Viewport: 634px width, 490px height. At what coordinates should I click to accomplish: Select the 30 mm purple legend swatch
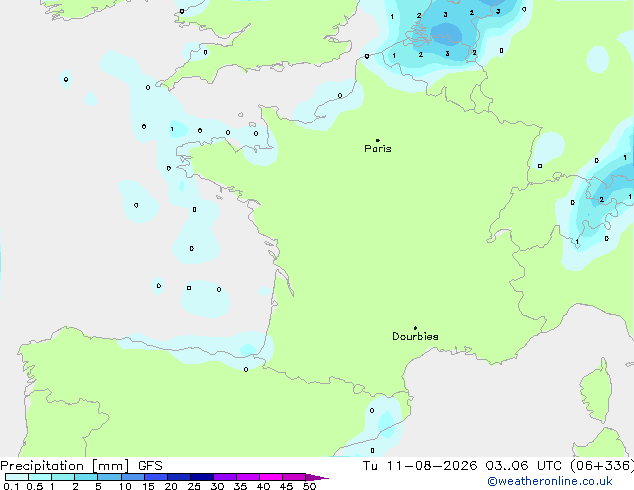225,477
